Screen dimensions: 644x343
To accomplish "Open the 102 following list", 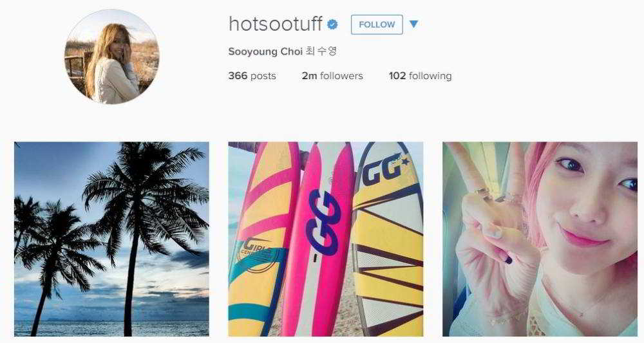I will coord(420,76).
